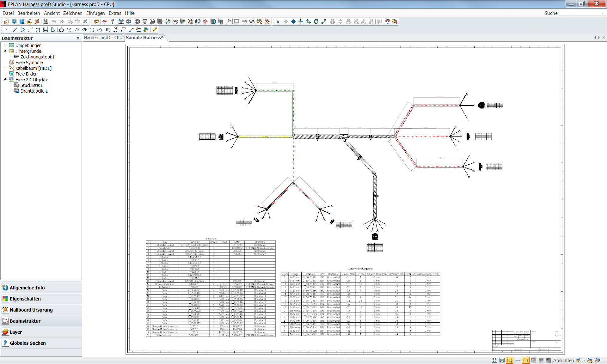Select the circle drawing tool
The image size is (607, 364).
click(61, 30)
